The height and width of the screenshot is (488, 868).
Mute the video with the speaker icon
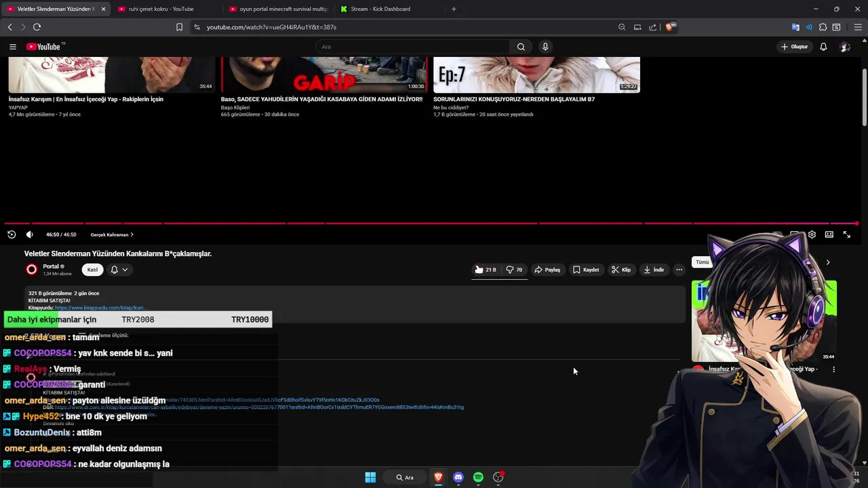29,235
